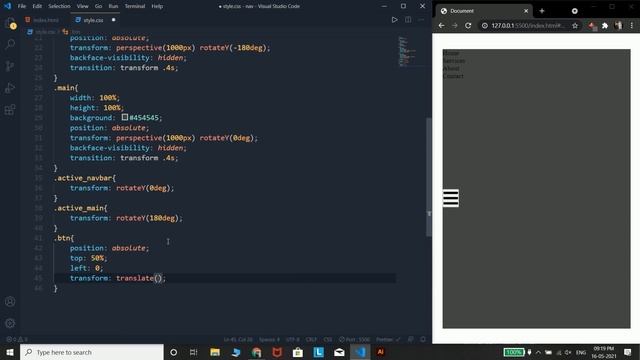Open the Search view in VS Code activity bar
640x360 pixels.
pyautogui.click(x=10, y=44)
